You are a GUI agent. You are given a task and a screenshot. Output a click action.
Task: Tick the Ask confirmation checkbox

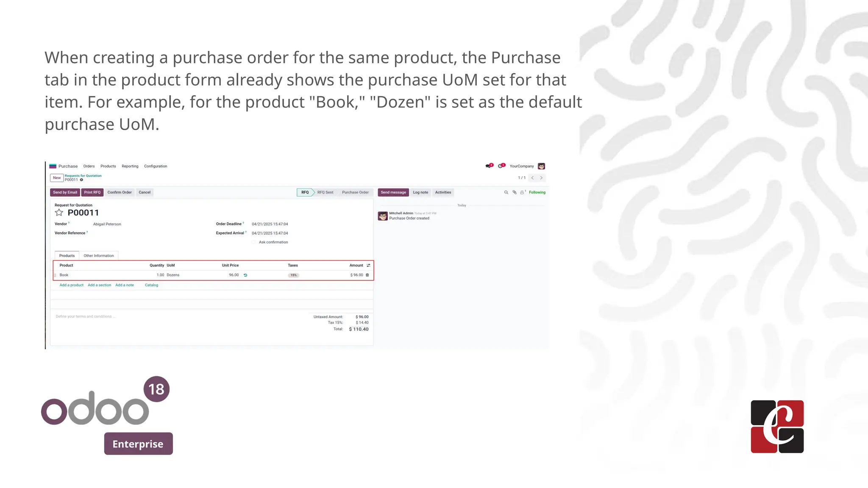(254, 242)
